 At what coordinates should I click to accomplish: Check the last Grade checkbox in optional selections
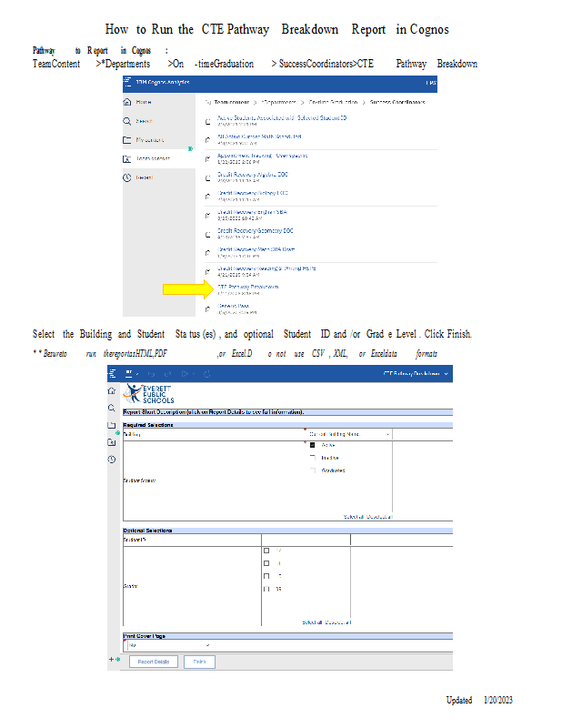click(266, 589)
